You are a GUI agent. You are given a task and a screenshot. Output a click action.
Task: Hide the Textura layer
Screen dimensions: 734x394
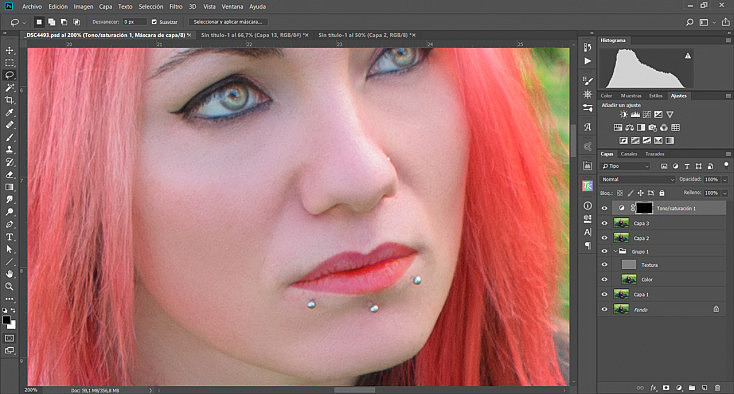pyautogui.click(x=604, y=265)
